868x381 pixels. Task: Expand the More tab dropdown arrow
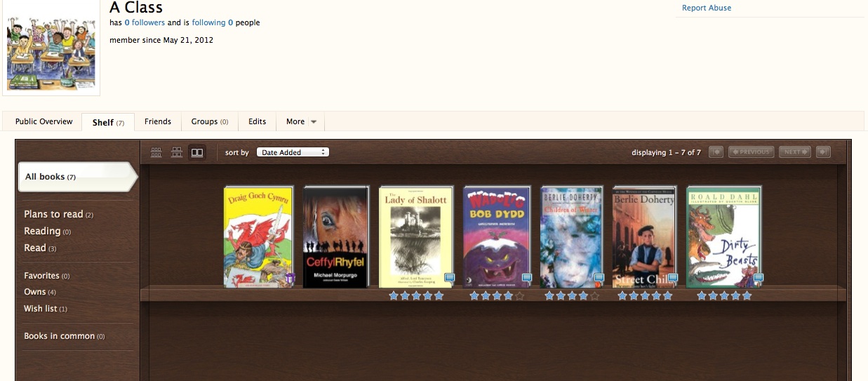[x=314, y=122]
